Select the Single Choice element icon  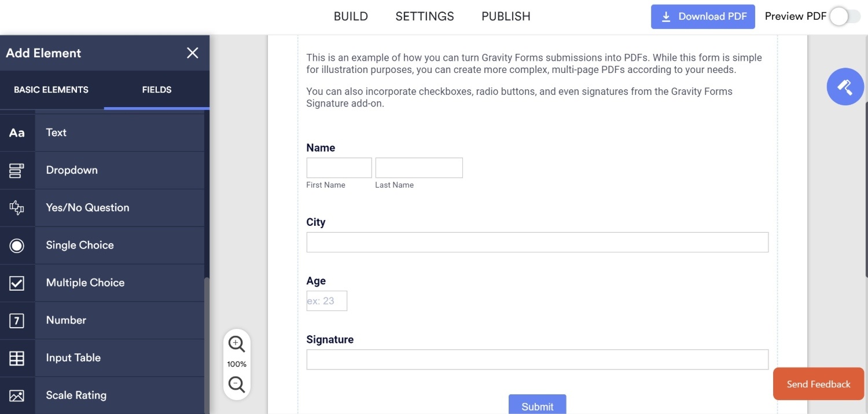tap(17, 245)
